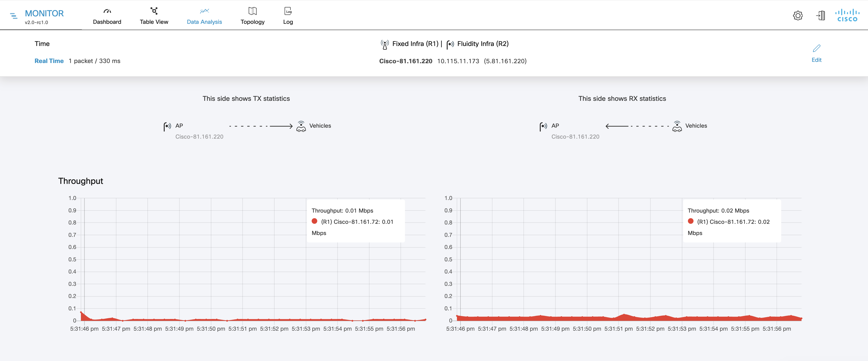Click the Fluidity Infra (R2) radio icon
This screenshot has height=361, width=868.
(450, 45)
